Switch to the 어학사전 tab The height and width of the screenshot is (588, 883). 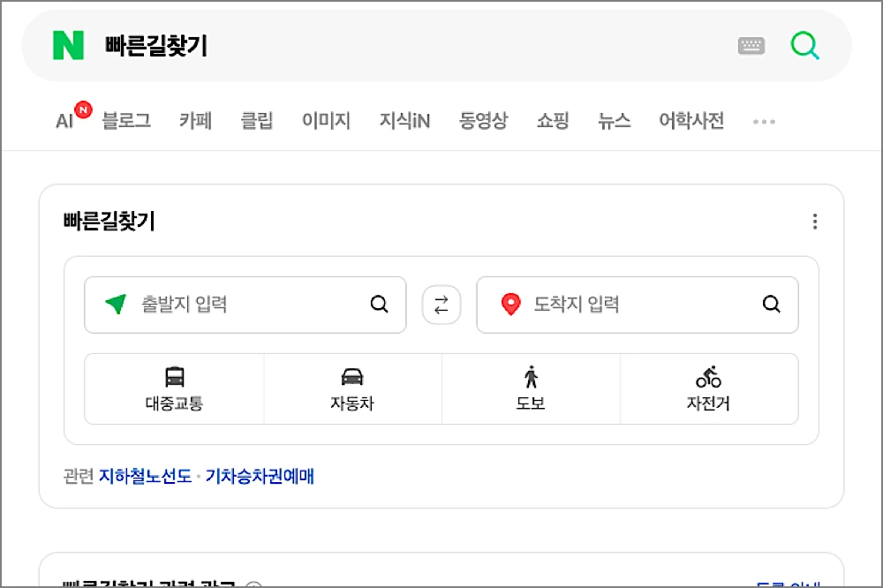point(691,120)
